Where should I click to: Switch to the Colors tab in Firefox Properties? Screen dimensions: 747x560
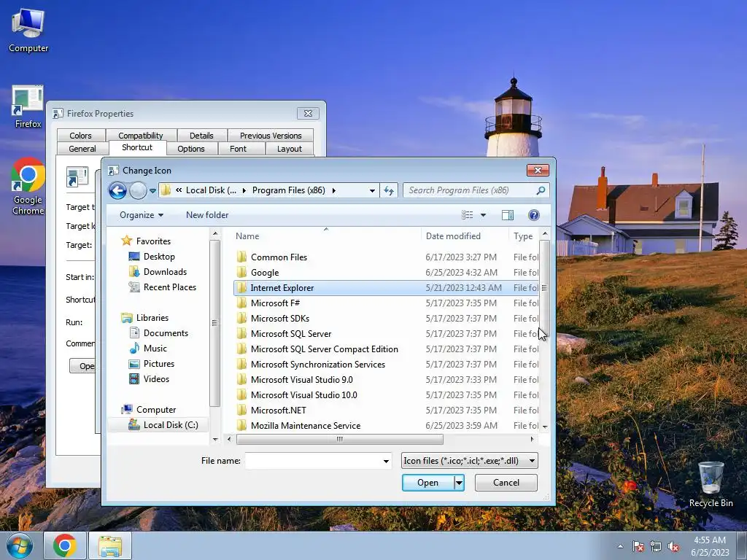pyautogui.click(x=80, y=136)
